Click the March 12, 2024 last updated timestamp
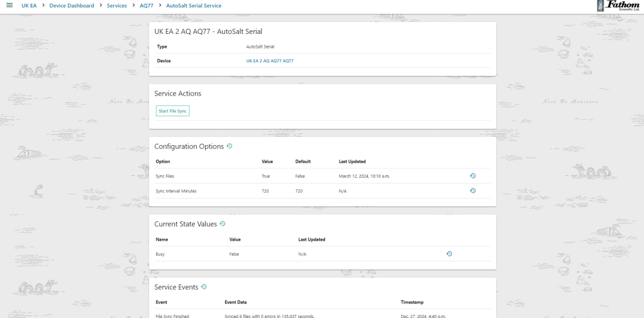This screenshot has height=318, width=644. [364, 176]
